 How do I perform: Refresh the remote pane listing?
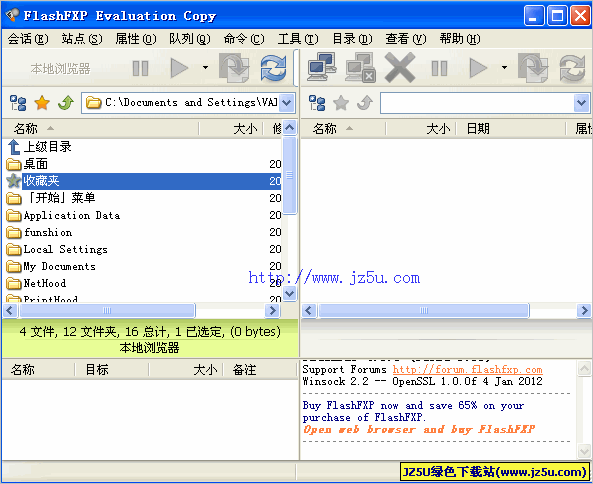[x=572, y=68]
